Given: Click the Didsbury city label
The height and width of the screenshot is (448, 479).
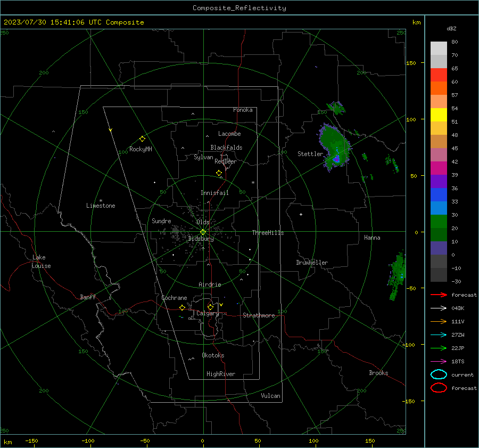Looking at the screenshot, I should coord(201,239).
